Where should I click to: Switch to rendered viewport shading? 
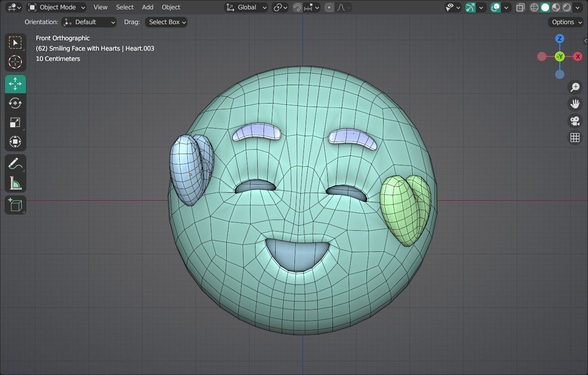point(566,7)
